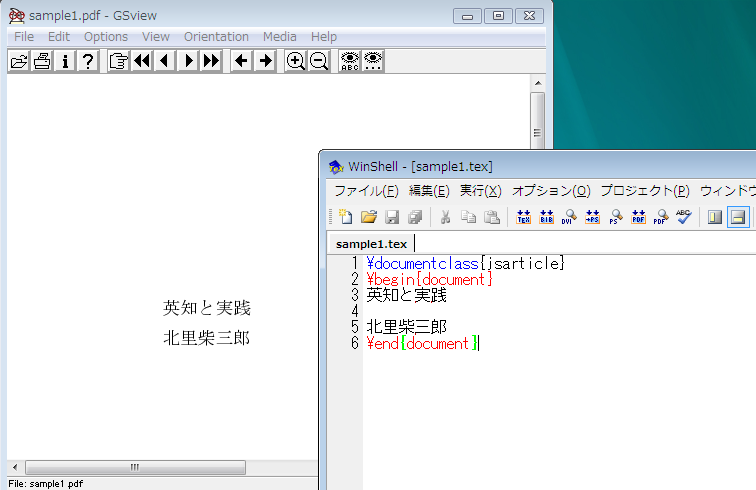
Task: Click GSview status bar 'File: sample1.pdf'
Action: click(46, 483)
